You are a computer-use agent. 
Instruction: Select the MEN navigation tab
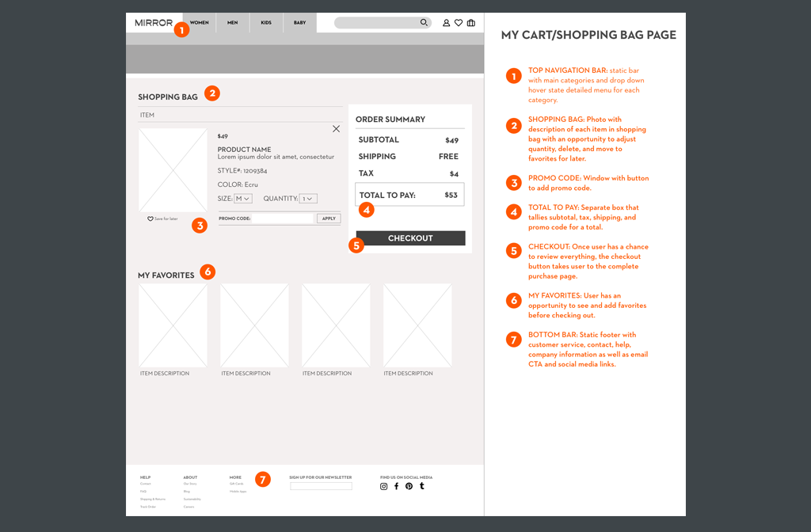click(233, 23)
